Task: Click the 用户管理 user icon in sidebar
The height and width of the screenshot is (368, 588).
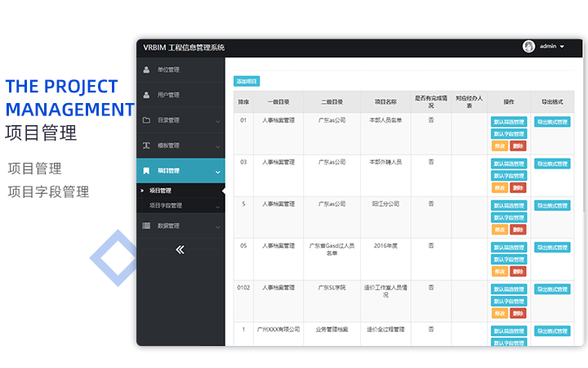Action: 146,95
